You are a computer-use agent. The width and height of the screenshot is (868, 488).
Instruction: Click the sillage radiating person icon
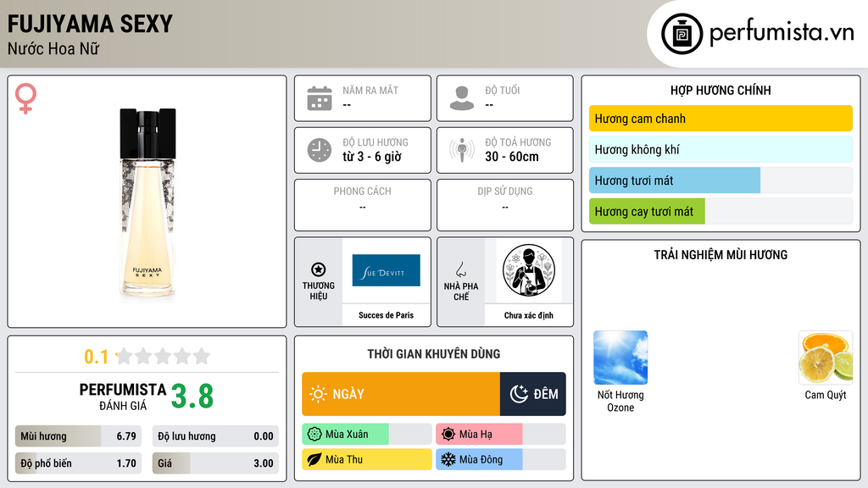point(462,150)
